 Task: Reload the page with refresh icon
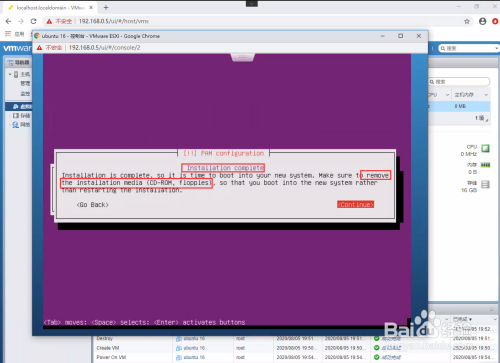33,21
